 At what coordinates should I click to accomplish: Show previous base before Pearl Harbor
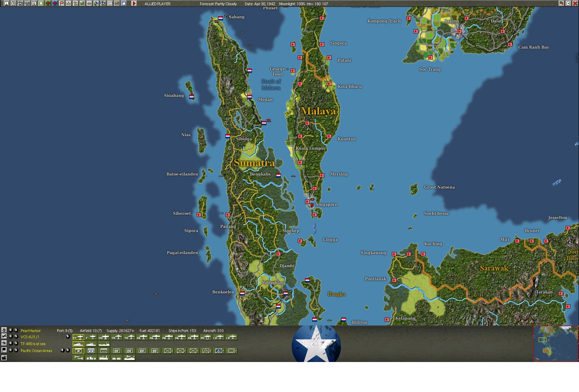pyautogui.click(x=10, y=330)
